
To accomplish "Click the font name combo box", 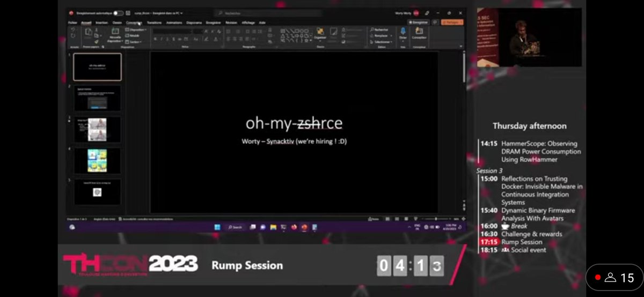I will [172, 31].
